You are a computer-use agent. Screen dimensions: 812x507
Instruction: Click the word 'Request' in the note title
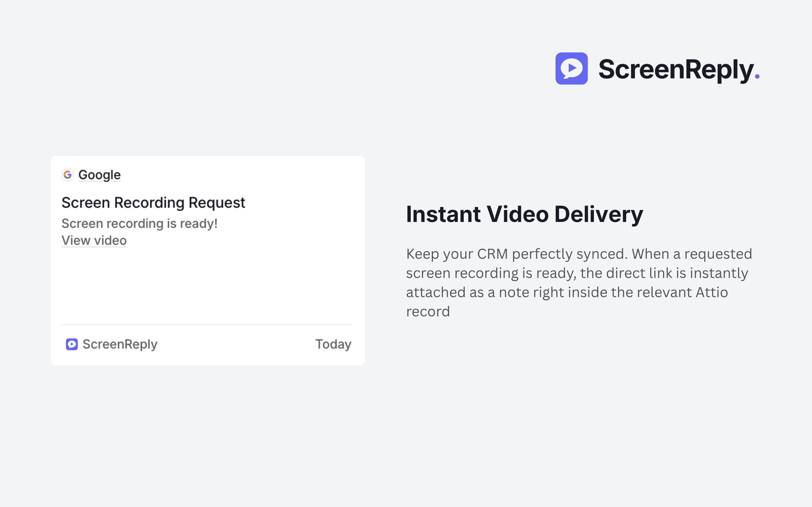[216, 202]
